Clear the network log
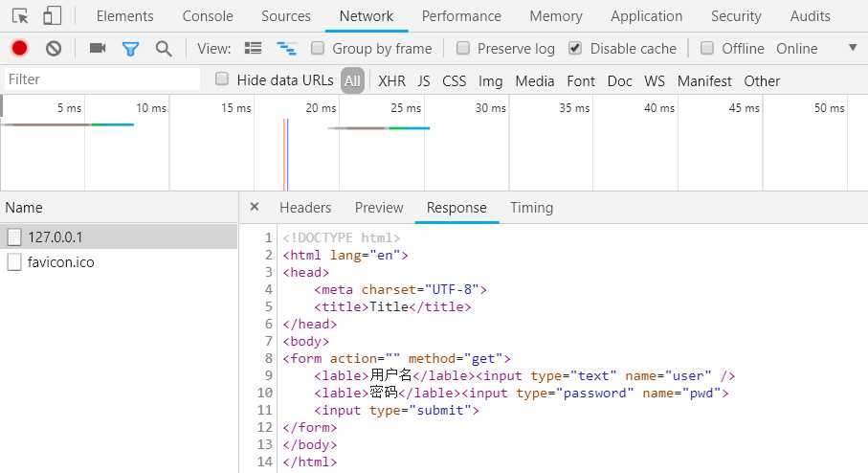Viewport: 868px width, 473px height. [x=54, y=49]
